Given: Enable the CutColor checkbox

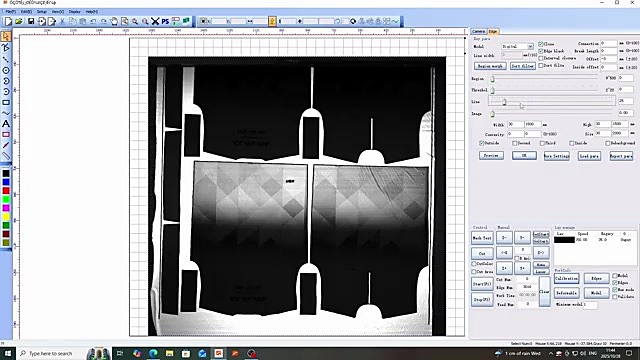Looking at the screenshot, I should point(474,264).
